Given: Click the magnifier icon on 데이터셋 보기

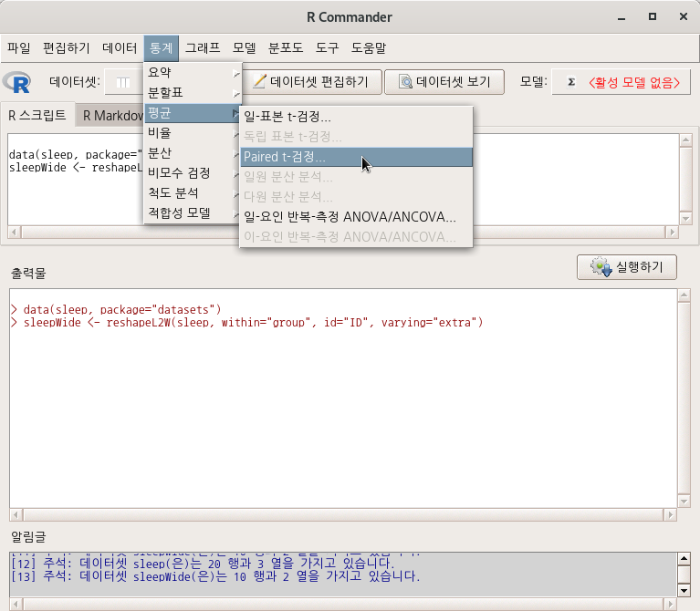Looking at the screenshot, I should click(405, 81).
